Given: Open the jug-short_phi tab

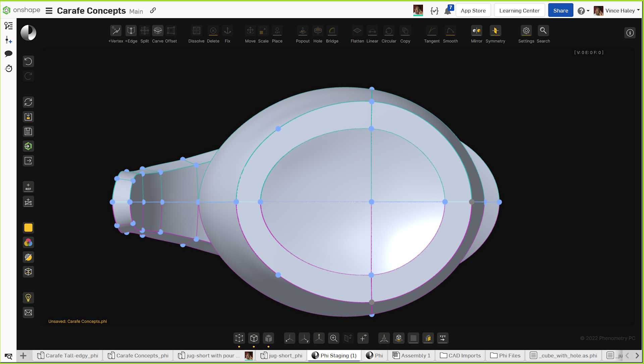Looking at the screenshot, I should (x=281, y=356).
